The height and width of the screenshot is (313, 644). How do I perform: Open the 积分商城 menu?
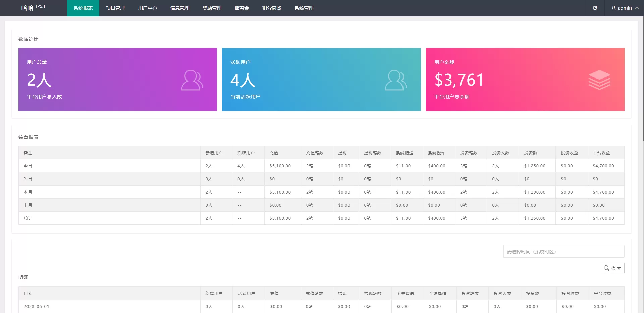[271, 8]
